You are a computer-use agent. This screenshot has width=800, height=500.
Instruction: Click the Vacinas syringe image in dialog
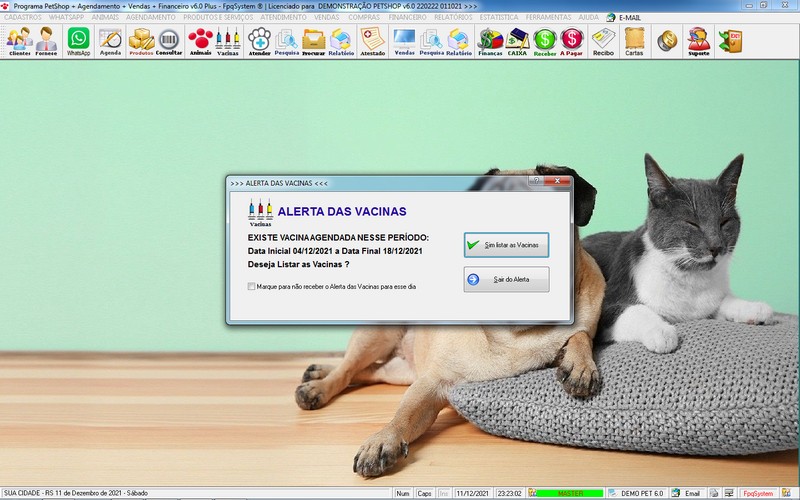260,212
